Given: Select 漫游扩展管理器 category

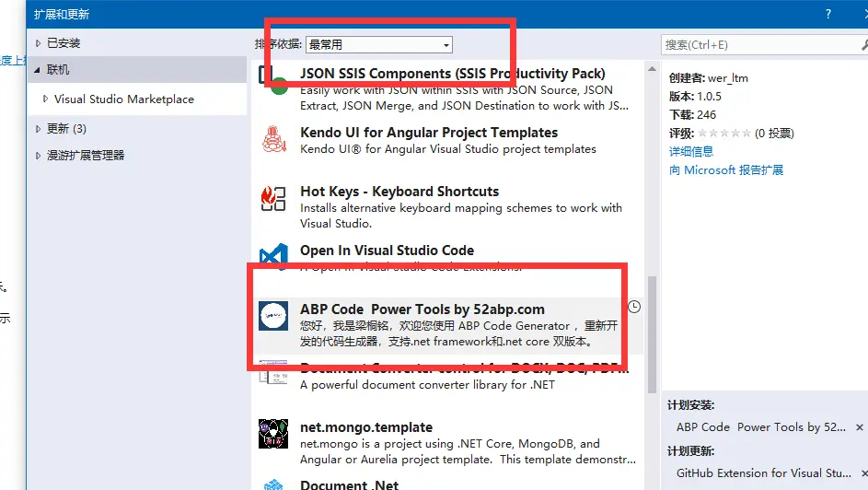Looking at the screenshot, I should tap(86, 156).
